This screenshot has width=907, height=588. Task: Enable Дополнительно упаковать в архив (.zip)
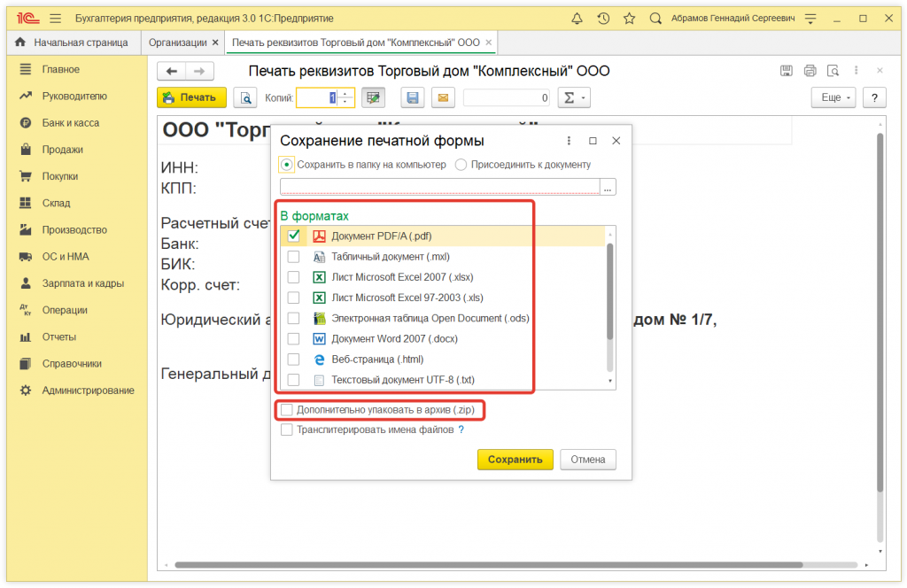[287, 410]
